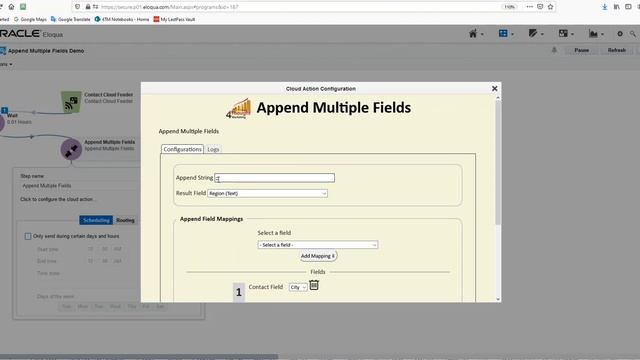Expand the Insight menu dropdown arrow
Viewport: 640px width, 360px height.
(x=602, y=35)
